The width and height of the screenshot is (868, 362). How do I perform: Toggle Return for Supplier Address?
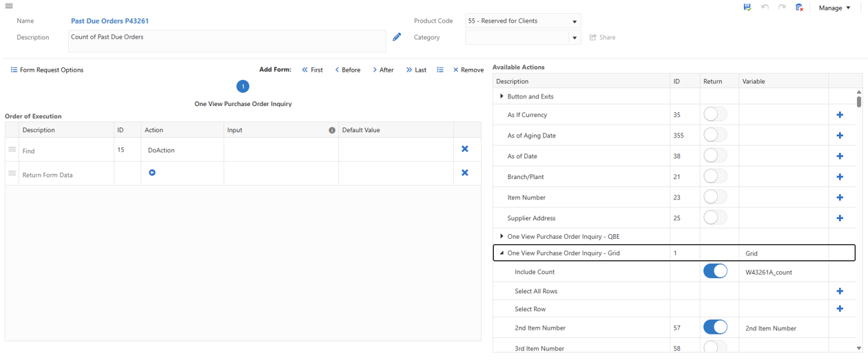coord(715,217)
